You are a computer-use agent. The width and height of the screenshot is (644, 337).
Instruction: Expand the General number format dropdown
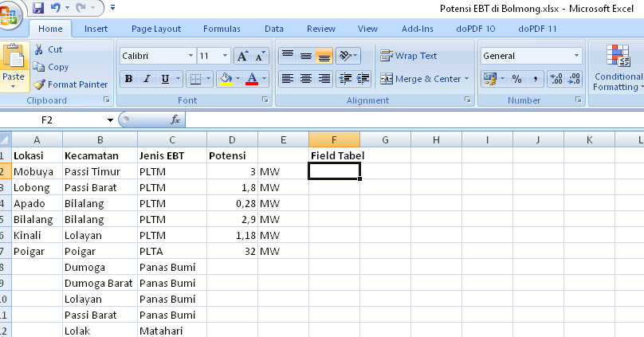tap(576, 56)
